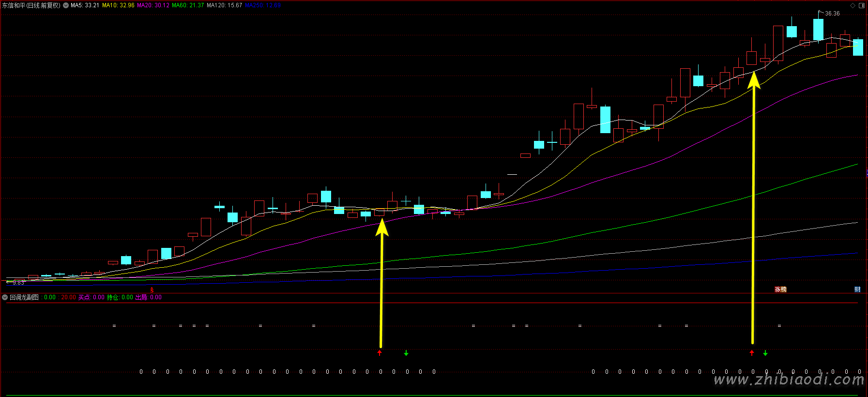This screenshot has height=397, width=868.
Task: Click the MA10: 32.96 legend value
Action: (118, 5)
